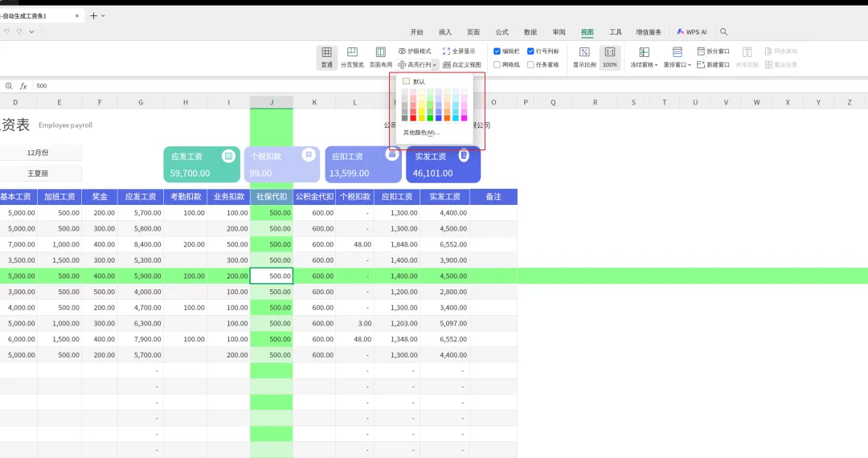The image size is (868, 458).
Task: Create a New Window (新建窗口)
Action: pos(714,65)
